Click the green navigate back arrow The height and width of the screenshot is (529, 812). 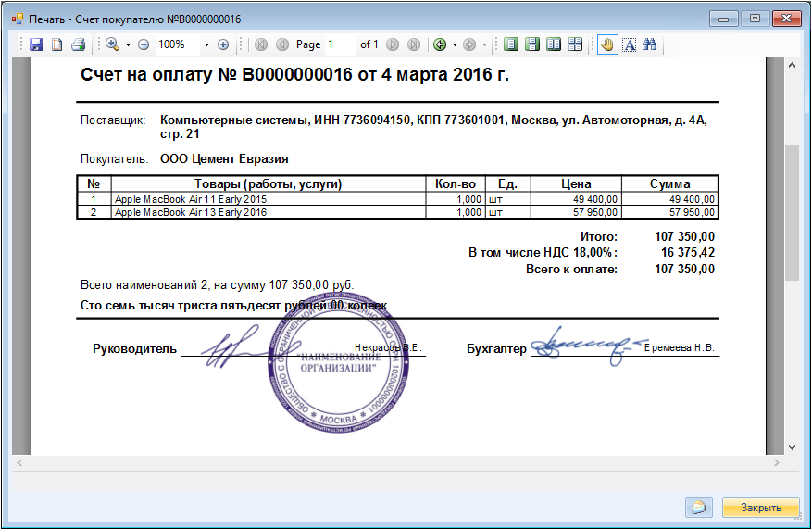click(x=440, y=44)
